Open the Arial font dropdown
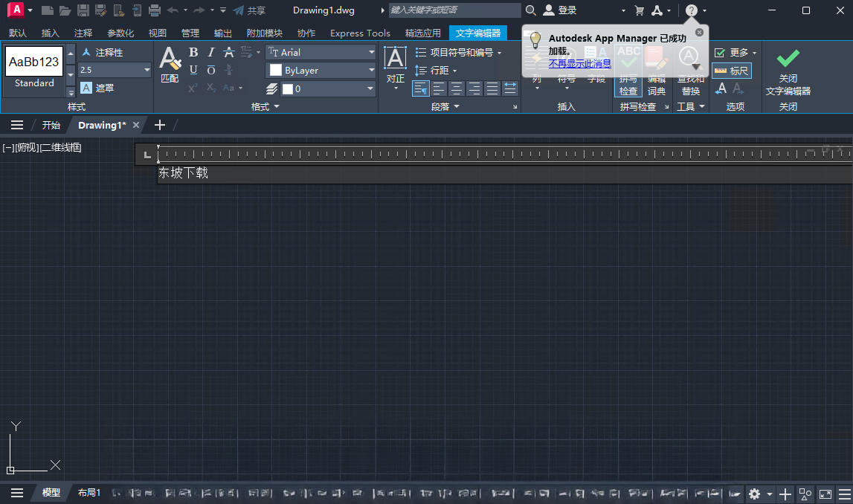 click(x=372, y=52)
